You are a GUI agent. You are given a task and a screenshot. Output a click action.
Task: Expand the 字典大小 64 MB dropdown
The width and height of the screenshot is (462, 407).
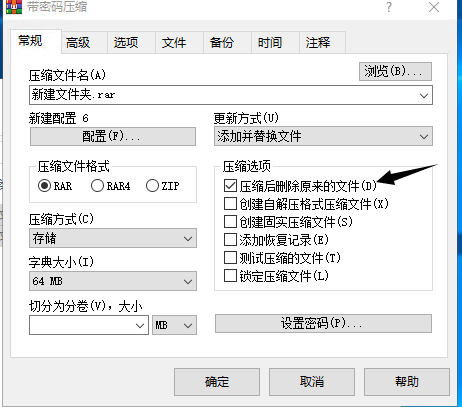pyautogui.click(x=113, y=281)
